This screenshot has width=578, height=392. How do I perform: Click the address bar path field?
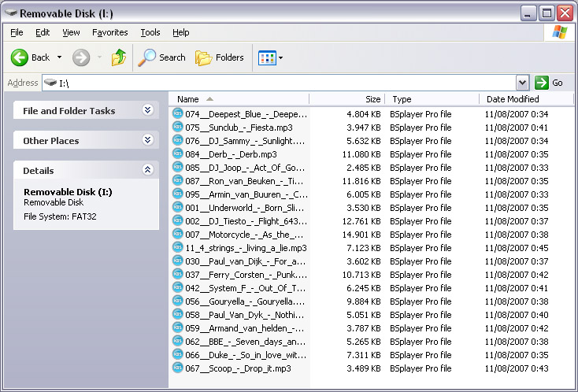(x=283, y=83)
